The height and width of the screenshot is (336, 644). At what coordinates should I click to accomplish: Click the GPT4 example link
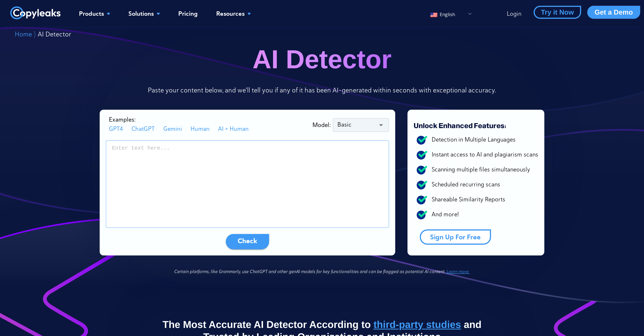[116, 129]
